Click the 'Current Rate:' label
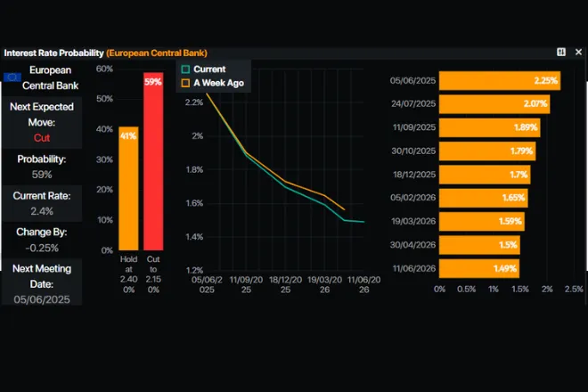Screen dimensions: 588x392 pos(42,196)
